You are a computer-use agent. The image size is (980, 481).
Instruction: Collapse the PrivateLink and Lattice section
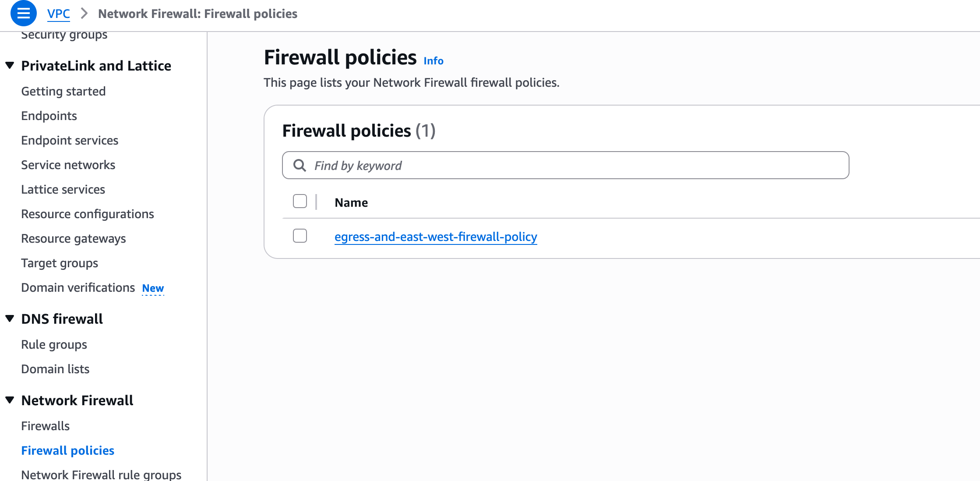10,66
